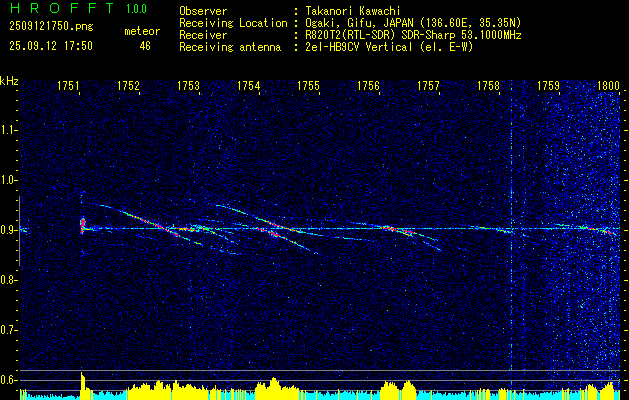Click the meteor label
The height and width of the screenshot is (400, 629).
142,31
